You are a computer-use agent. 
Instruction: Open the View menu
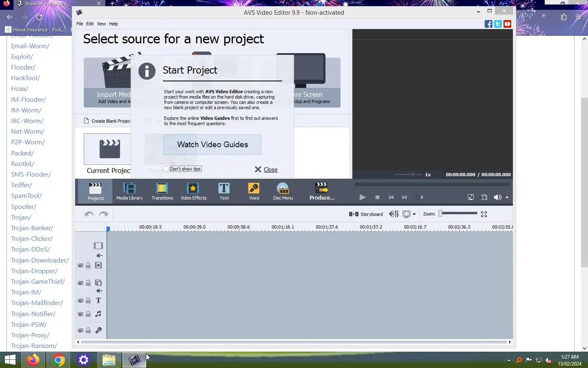click(x=101, y=24)
